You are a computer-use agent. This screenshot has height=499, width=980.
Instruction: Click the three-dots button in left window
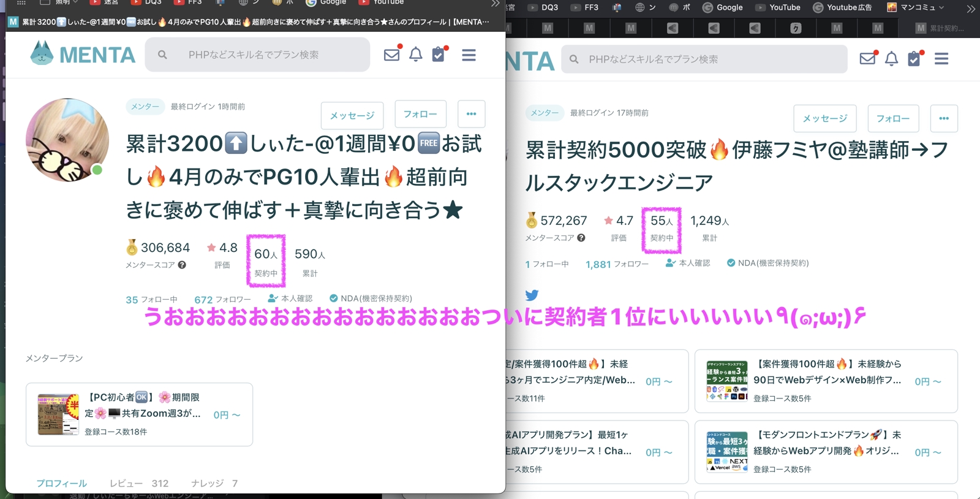471,114
